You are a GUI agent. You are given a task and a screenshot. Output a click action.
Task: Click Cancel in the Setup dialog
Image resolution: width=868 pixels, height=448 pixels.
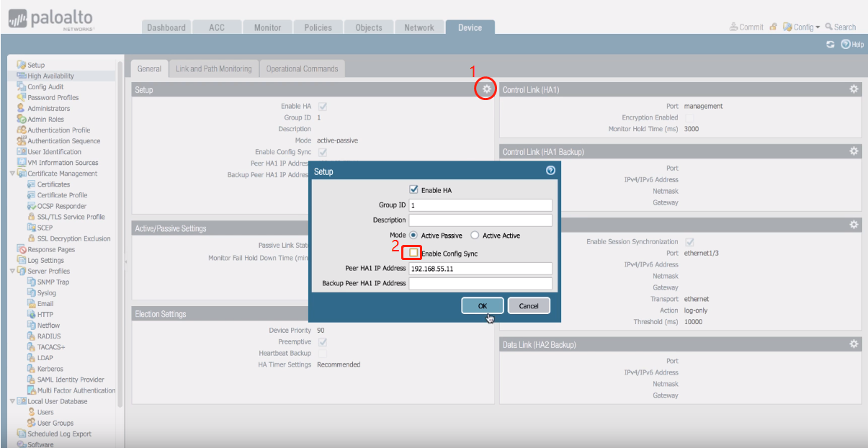[528, 306]
